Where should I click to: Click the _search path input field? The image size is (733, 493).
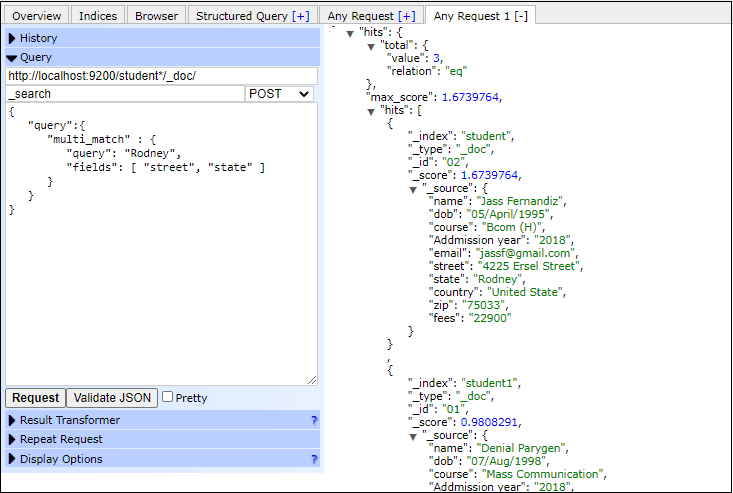click(x=125, y=93)
